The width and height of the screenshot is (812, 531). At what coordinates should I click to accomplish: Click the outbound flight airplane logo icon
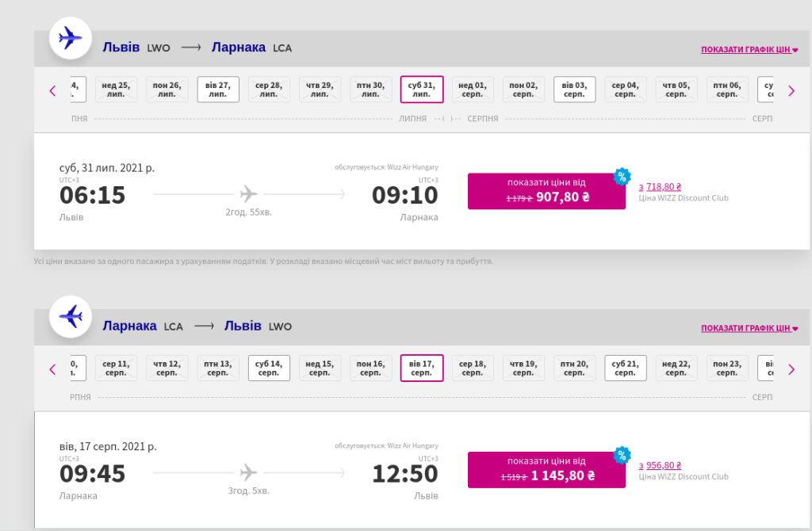tap(71, 37)
